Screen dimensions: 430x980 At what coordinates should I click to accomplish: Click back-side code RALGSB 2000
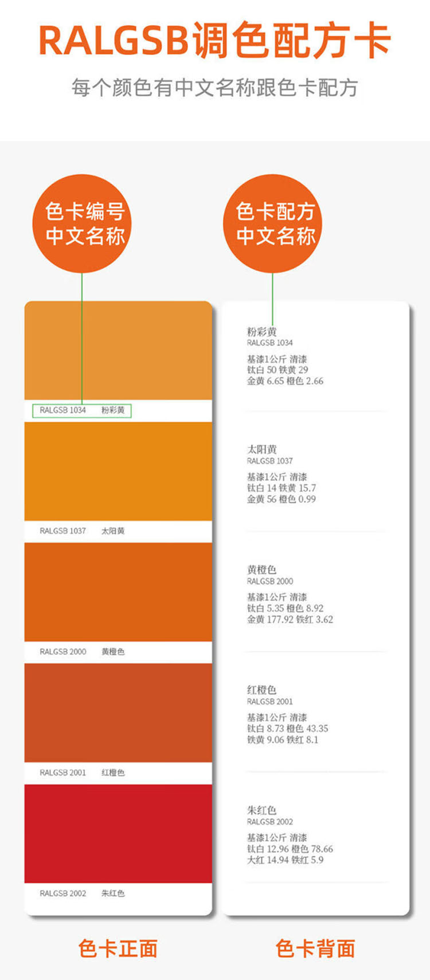(270, 581)
